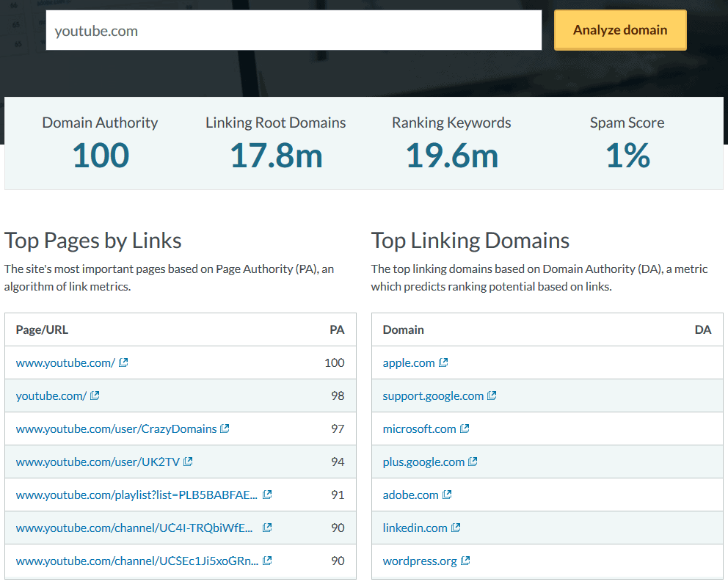Viewport: 728px width, 587px height.
Task: Select the Ranking Keywords value 19.6m
Action: point(452,156)
